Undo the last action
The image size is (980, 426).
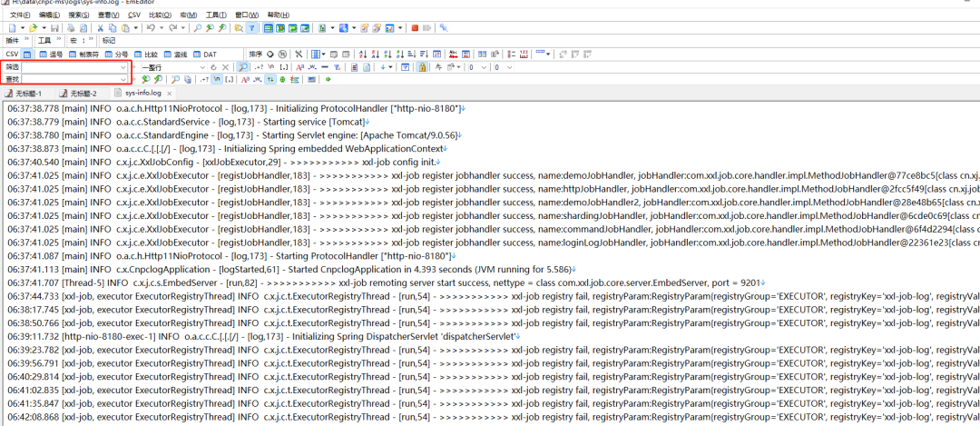pyautogui.click(x=151, y=27)
